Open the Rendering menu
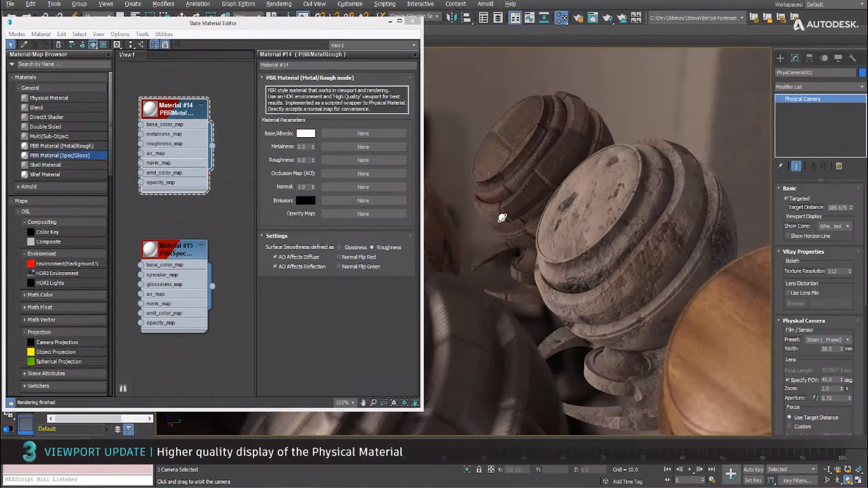The width and height of the screenshot is (868, 488). point(278,4)
